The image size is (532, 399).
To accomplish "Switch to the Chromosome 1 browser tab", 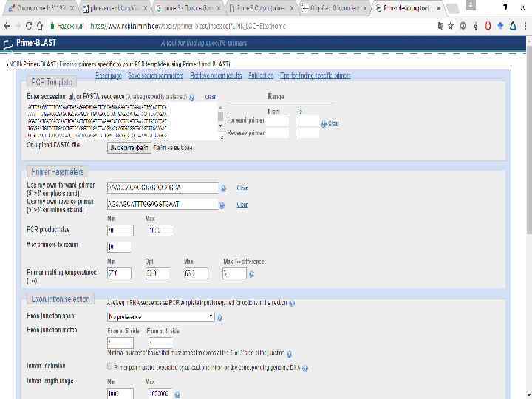I will pos(41,8).
